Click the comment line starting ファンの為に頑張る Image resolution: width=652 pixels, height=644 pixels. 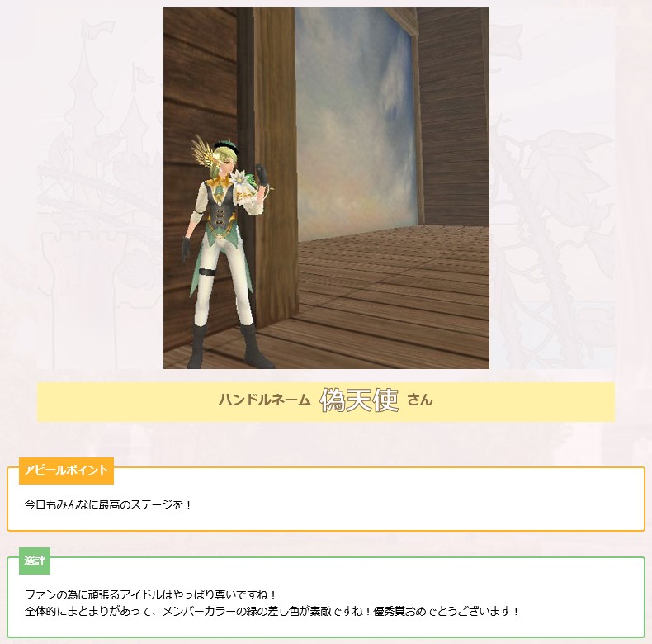pos(150,594)
